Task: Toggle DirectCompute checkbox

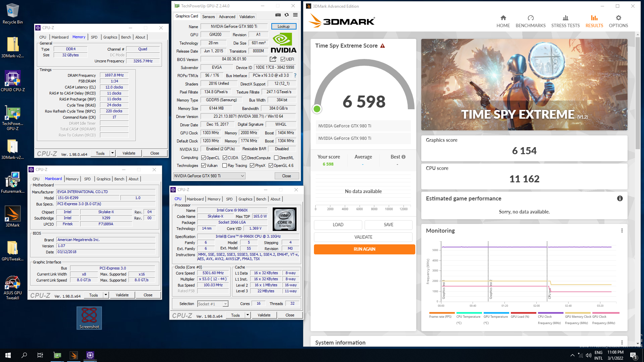Action: click(x=244, y=158)
